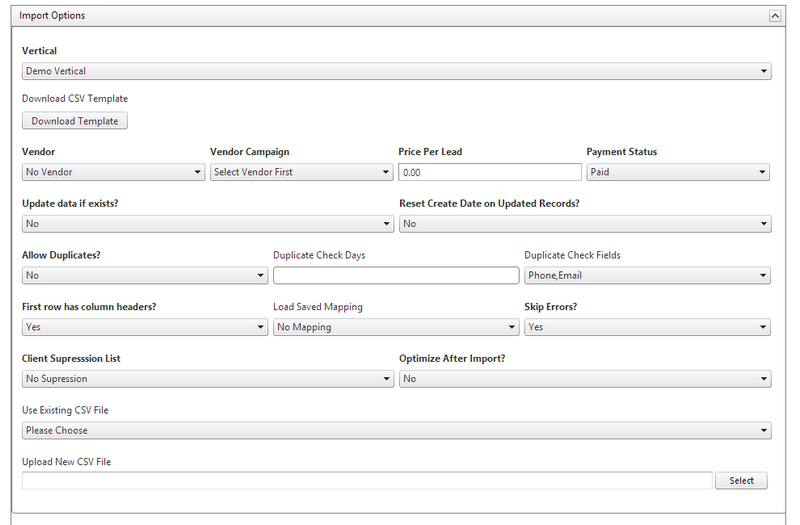The width and height of the screenshot is (800, 525).
Task: Expand Reset Create Date on Updated Records dropdown
Action: [585, 223]
